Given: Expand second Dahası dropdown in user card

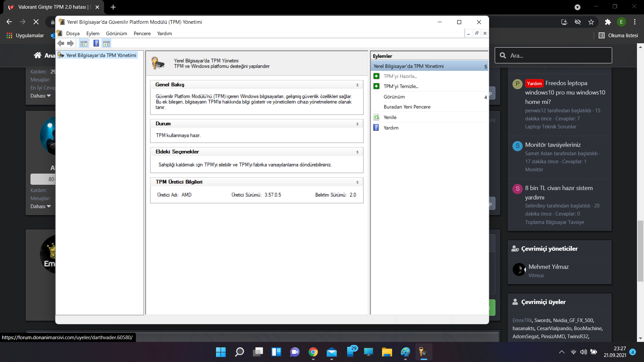Looking at the screenshot, I should pos(41,206).
